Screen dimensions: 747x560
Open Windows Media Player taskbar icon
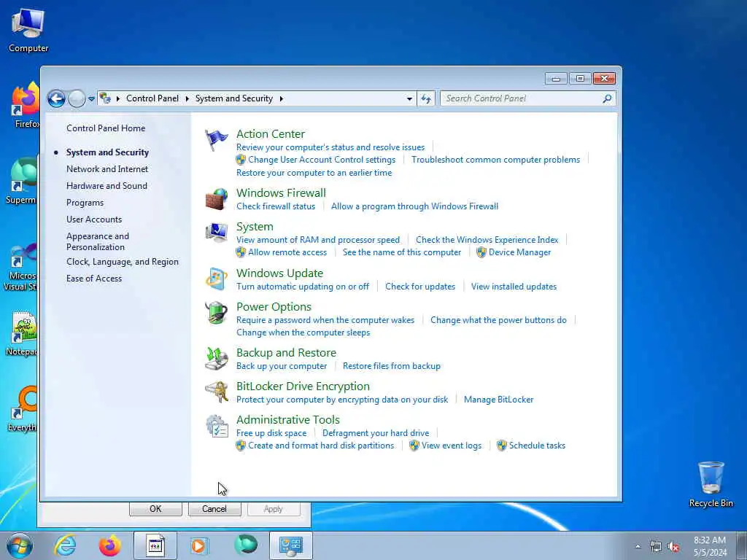[x=199, y=545]
